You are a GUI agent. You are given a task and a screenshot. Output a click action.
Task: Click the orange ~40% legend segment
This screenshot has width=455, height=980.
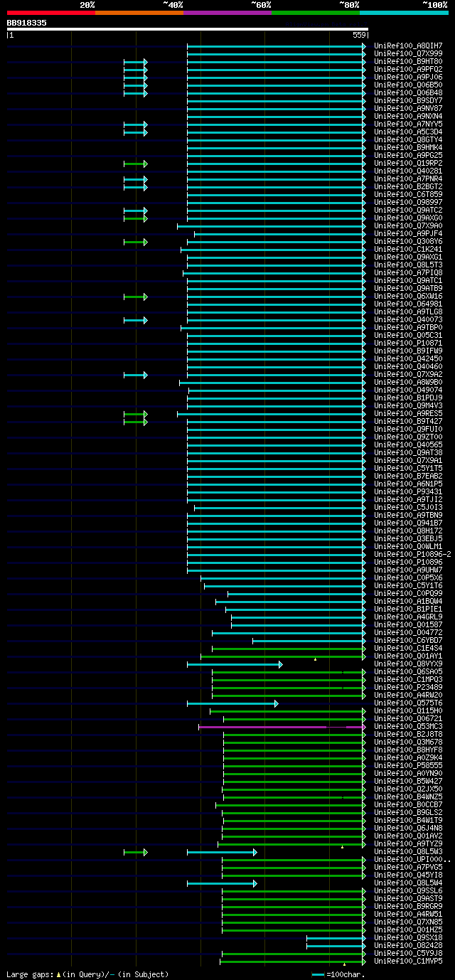click(139, 13)
